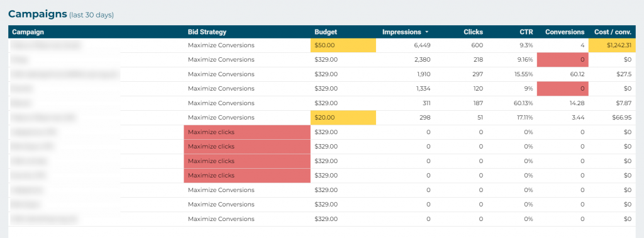644x238 pixels.
Task: Click the Impressions sort arrow icon
Action: (x=427, y=32)
